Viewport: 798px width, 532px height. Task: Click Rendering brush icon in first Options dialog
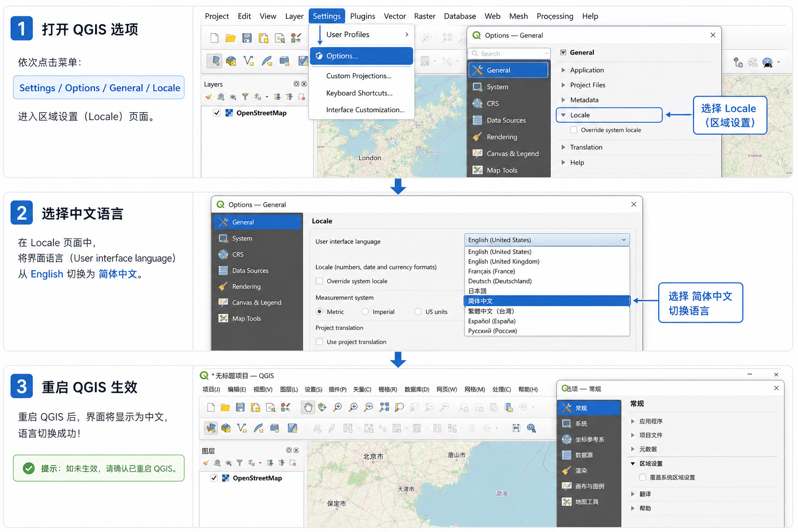click(x=477, y=137)
